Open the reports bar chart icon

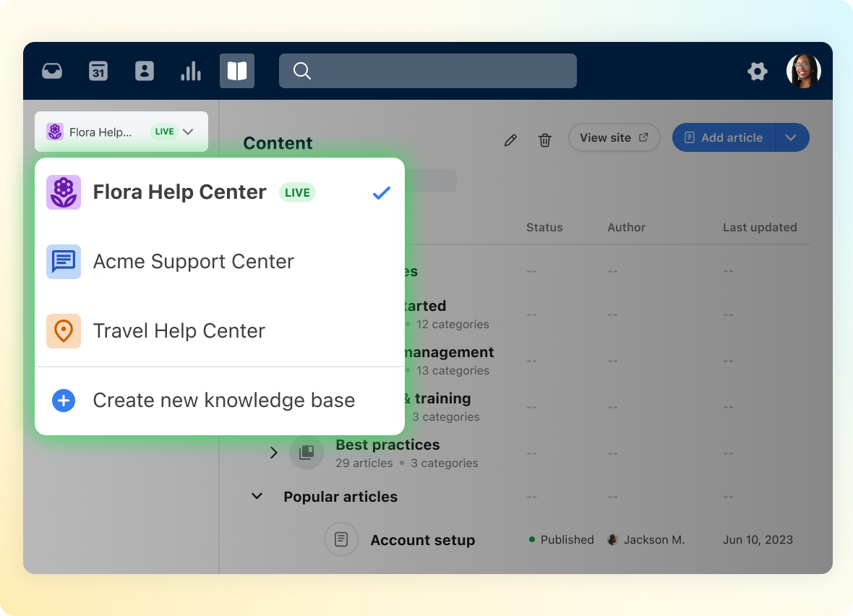[191, 71]
